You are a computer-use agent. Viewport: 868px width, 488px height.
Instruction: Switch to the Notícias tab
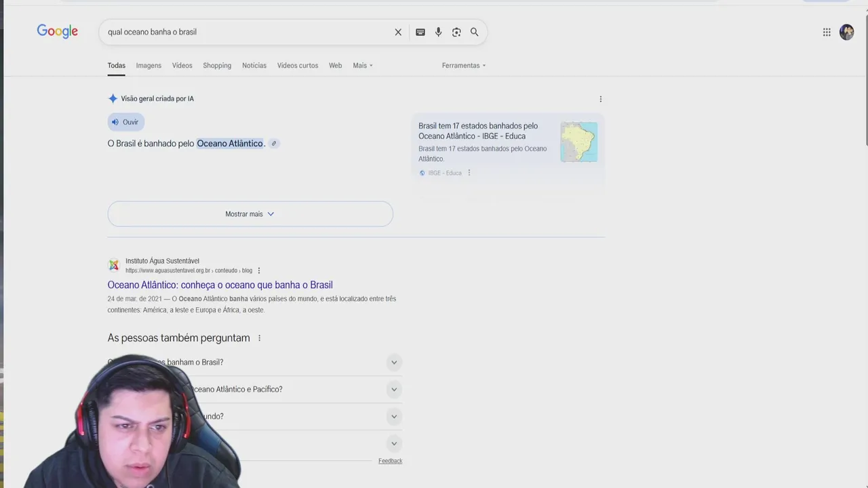click(x=254, y=66)
